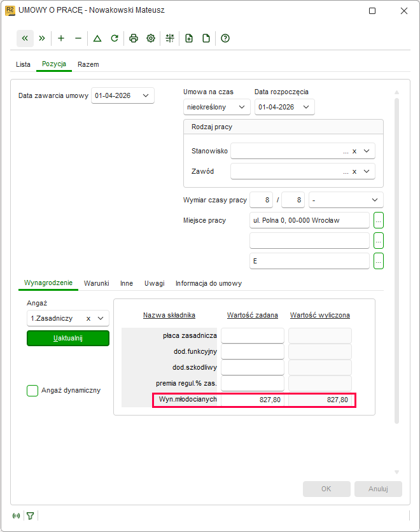Add a new entry with plus icon
Image resolution: width=420 pixels, height=532 pixels.
(x=61, y=38)
